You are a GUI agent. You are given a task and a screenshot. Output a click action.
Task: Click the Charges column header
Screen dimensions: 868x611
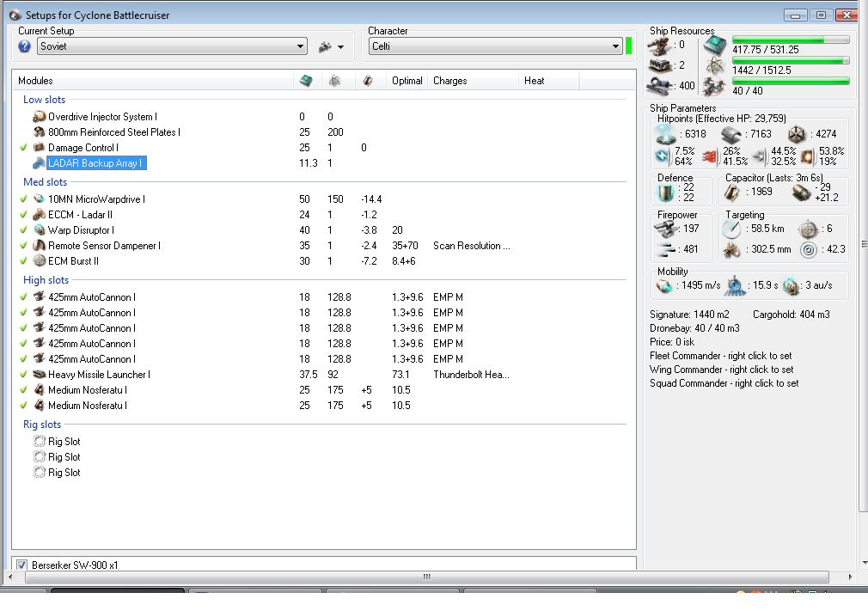click(450, 81)
